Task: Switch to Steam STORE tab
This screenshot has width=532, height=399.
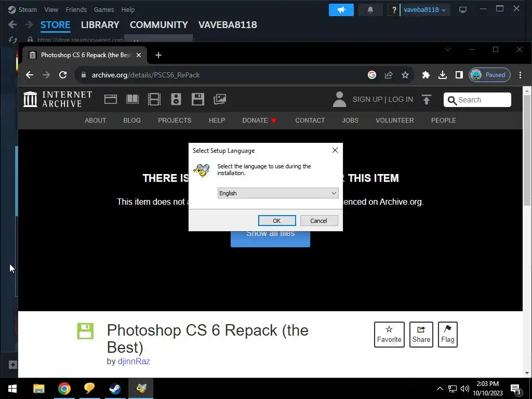Action: point(55,25)
